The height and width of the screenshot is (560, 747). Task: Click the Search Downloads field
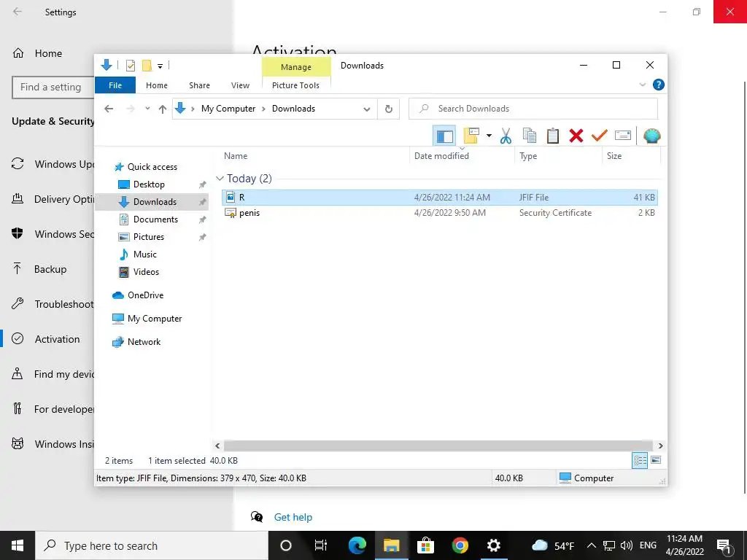533,109
